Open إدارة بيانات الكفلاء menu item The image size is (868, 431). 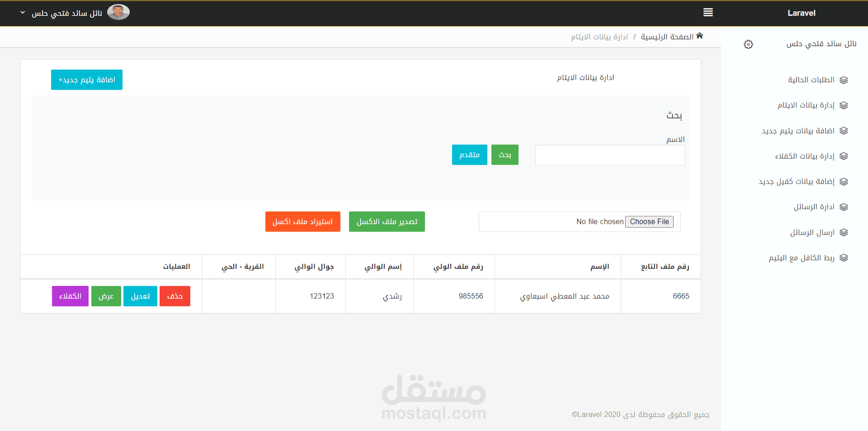(x=805, y=156)
